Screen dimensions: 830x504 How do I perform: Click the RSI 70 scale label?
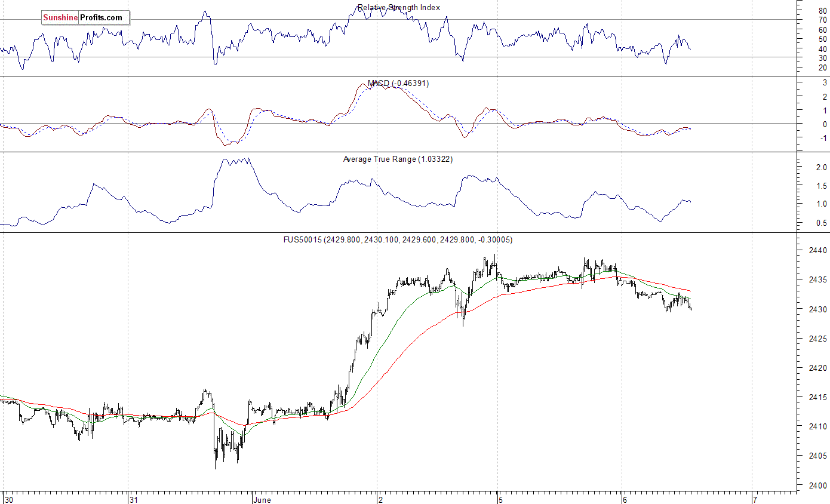point(823,20)
